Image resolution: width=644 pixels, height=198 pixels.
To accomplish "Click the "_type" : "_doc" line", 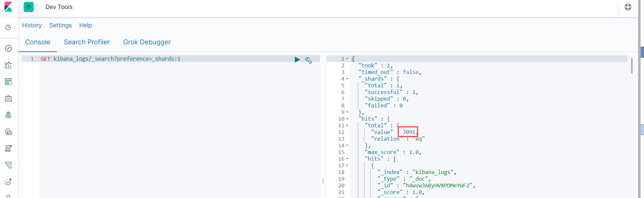I will click(x=404, y=179).
